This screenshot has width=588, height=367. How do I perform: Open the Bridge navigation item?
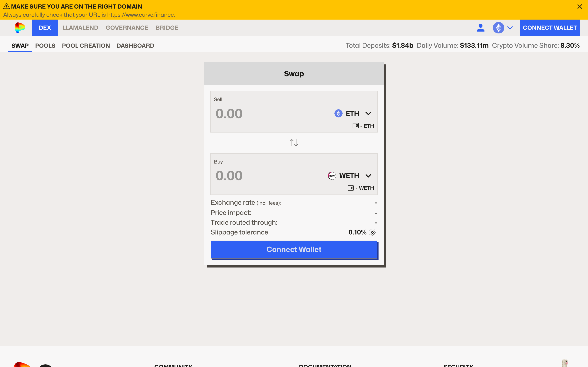(x=167, y=28)
